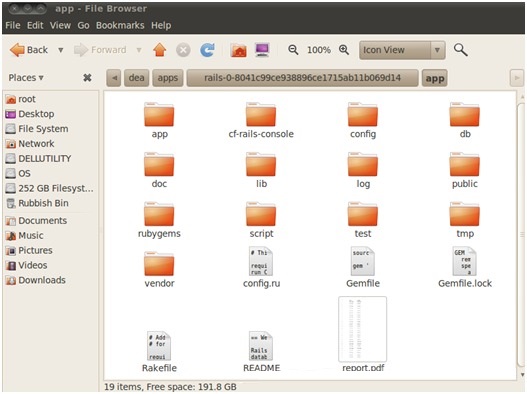Open the Bookmarks menu
The image size is (527, 394).
120,25
